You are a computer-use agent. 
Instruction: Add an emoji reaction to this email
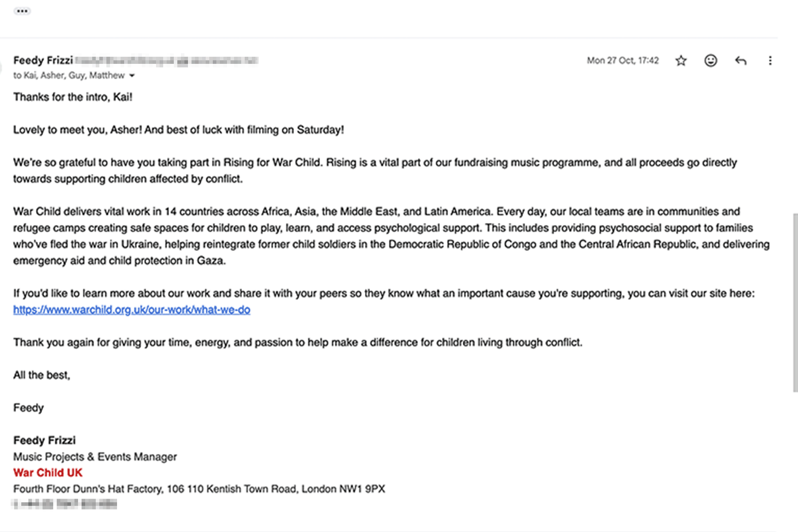tap(711, 60)
